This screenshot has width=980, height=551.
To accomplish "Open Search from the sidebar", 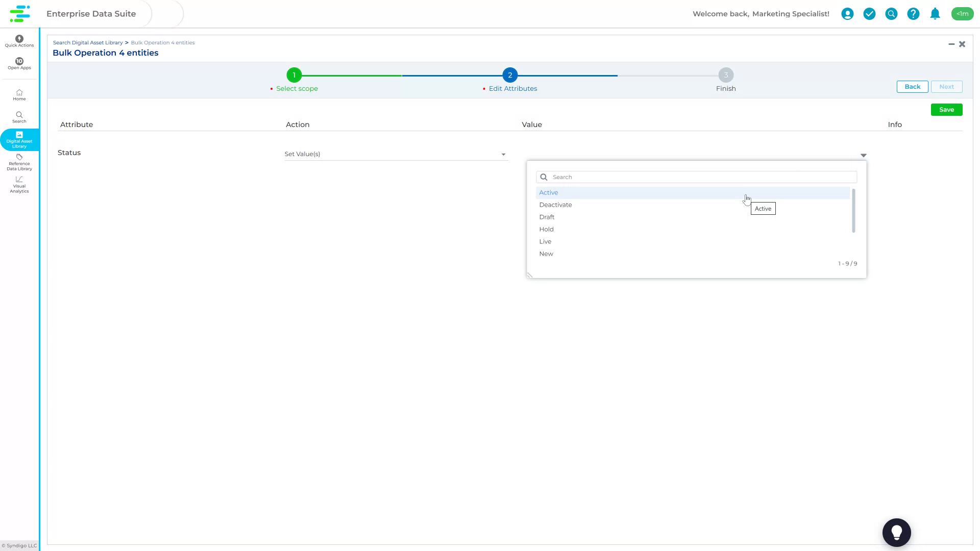I will pos(19,117).
